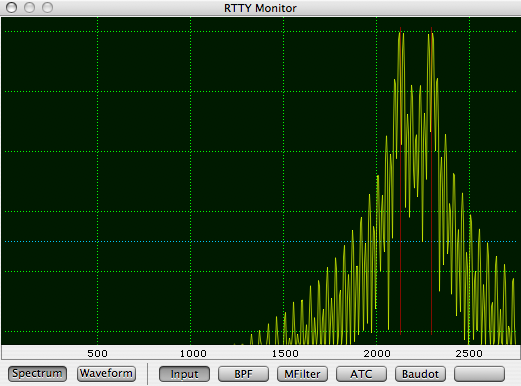Click the 1500 frequency axis label

(x=285, y=353)
